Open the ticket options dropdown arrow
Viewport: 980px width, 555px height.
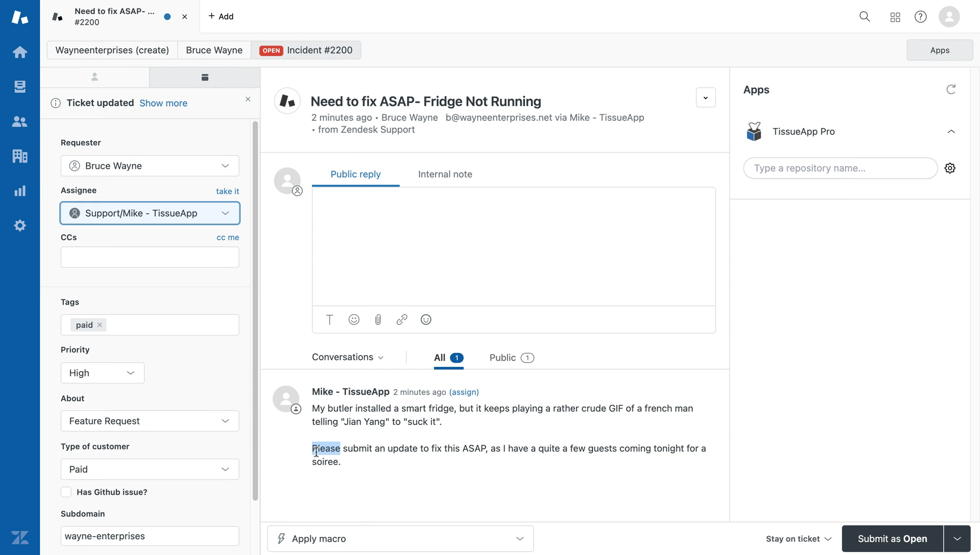point(706,98)
